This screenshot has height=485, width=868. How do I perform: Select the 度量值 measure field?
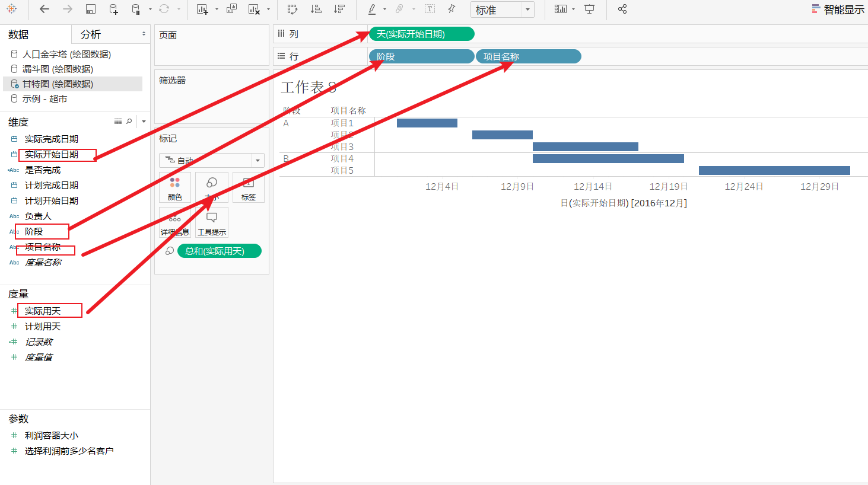click(x=39, y=357)
